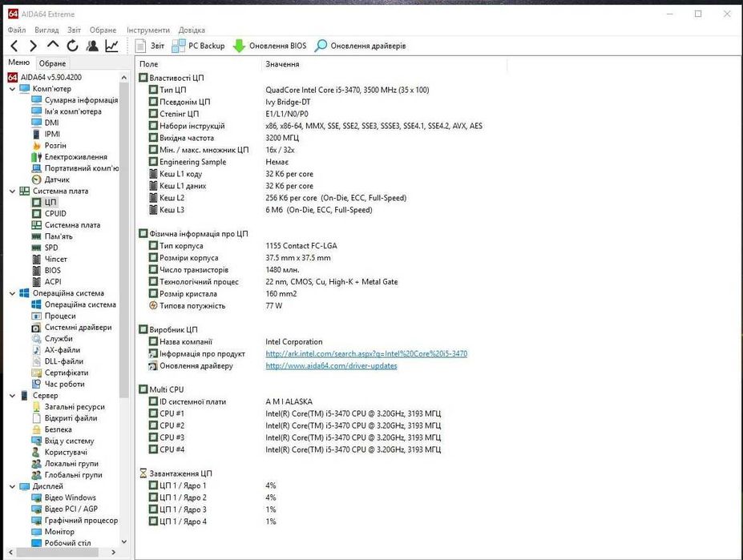743x560 pixels.
Task: Select the Тип ЦП row
Action: pos(289,90)
